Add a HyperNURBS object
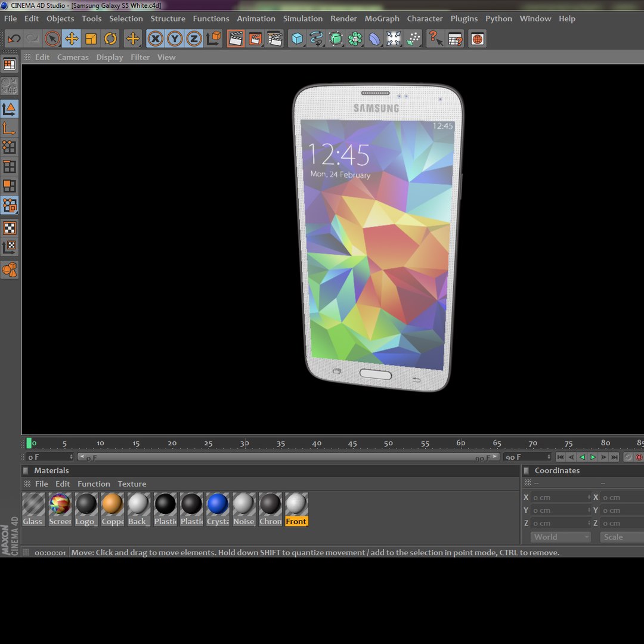 (336, 39)
